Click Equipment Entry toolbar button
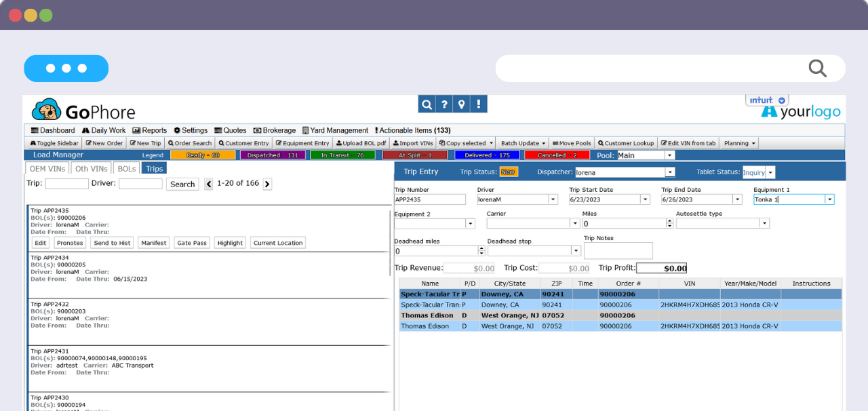The width and height of the screenshot is (868, 411). (302, 143)
